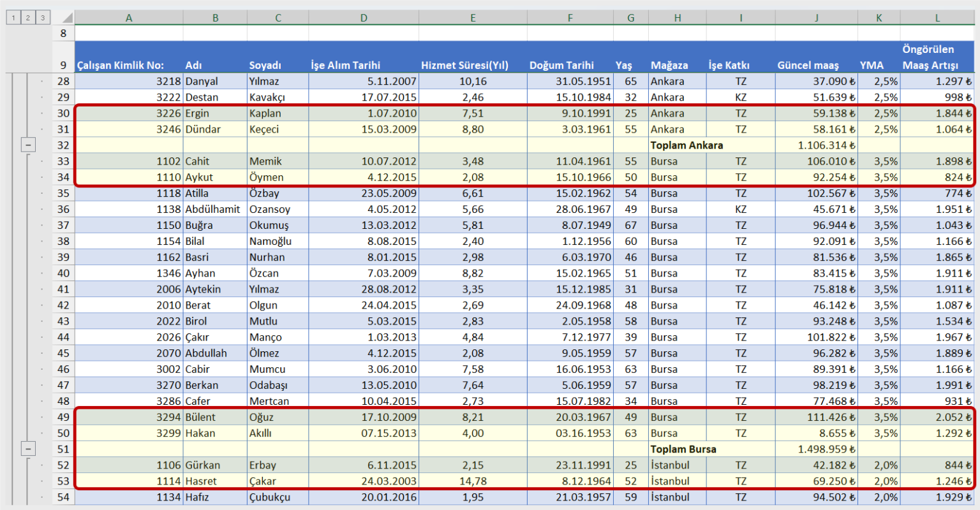Image resolution: width=980 pixels, height=510 pixels.
Task: Select salary cell 94.502 ₺
Action: tap(816, 497)
